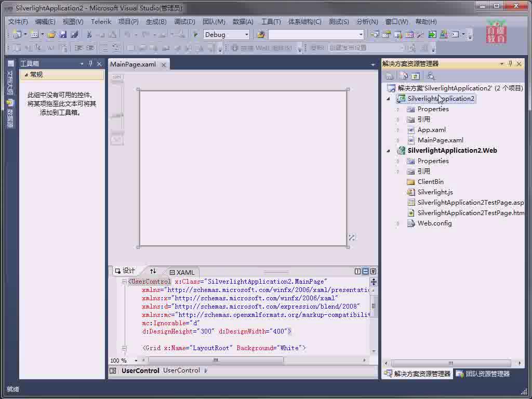Image resolution: width=532 pixels, height=399 pixels.
Task: Open the 工具(T) menu
Action: tap(271, 22)
